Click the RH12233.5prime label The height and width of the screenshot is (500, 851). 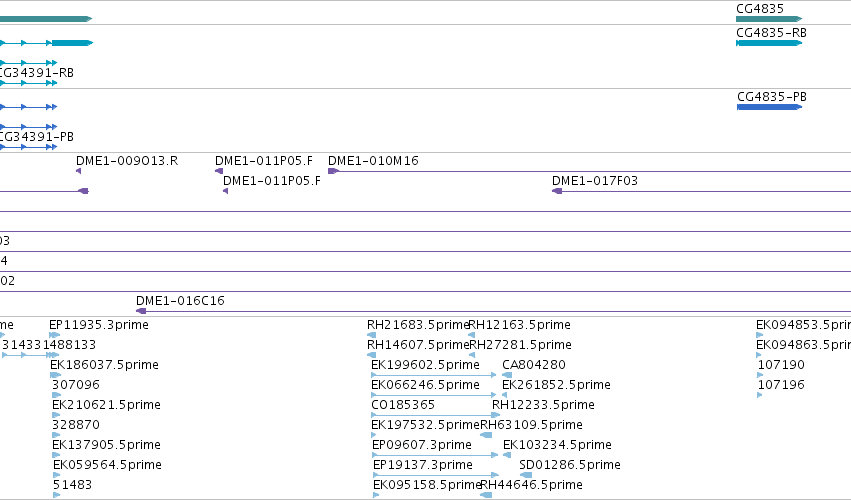[543, 405]
